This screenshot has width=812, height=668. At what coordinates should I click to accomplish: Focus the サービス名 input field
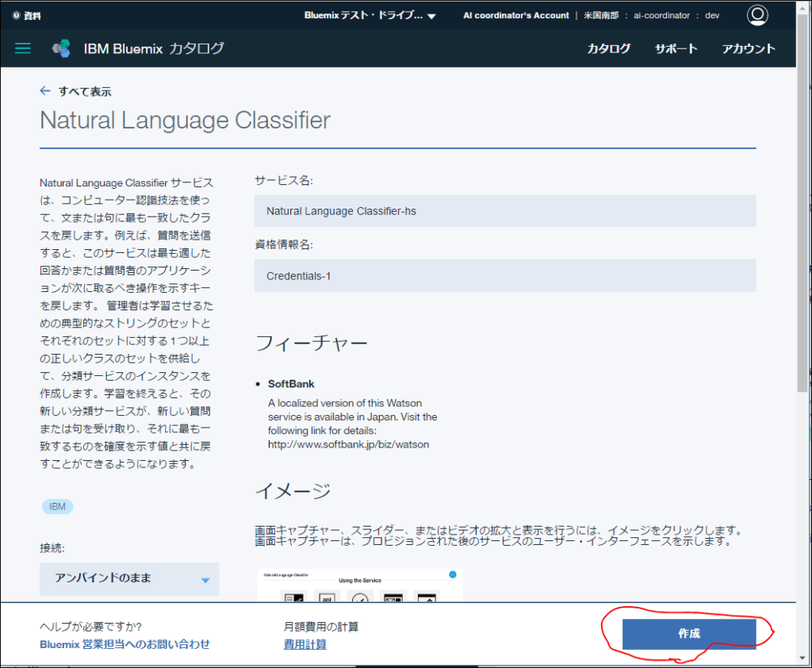click(505, 211)
